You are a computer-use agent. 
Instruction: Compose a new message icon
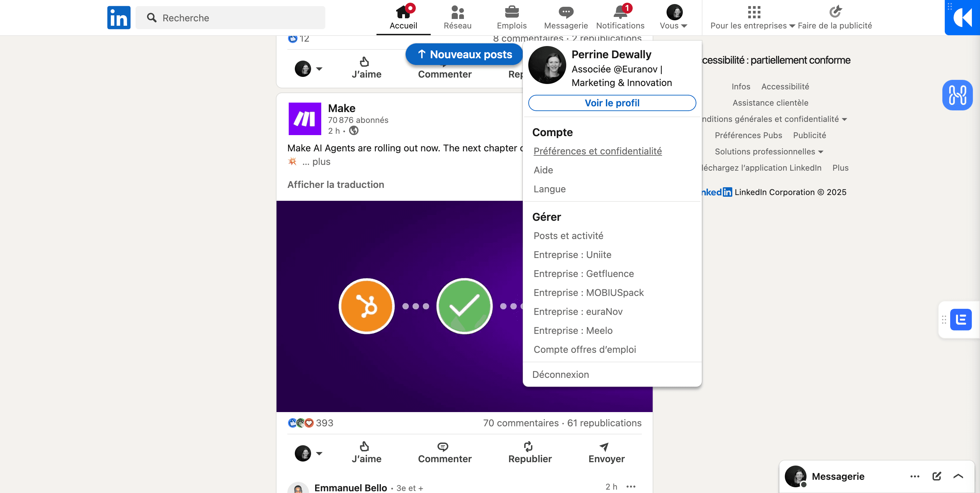point(937,476)
